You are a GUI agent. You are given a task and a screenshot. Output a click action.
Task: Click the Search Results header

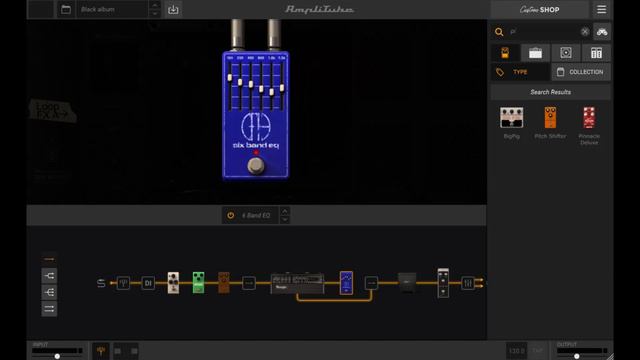coord(551,92)
